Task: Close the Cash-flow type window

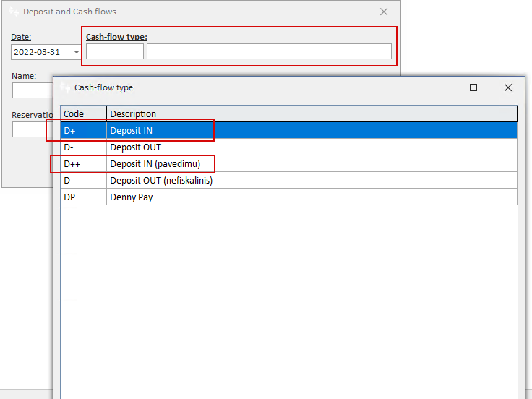Action: 508,87
